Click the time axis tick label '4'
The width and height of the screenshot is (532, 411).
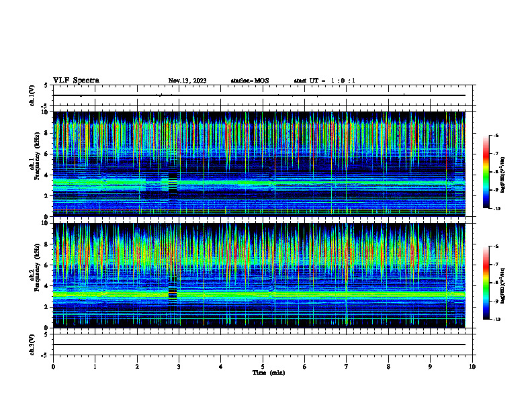220,367
